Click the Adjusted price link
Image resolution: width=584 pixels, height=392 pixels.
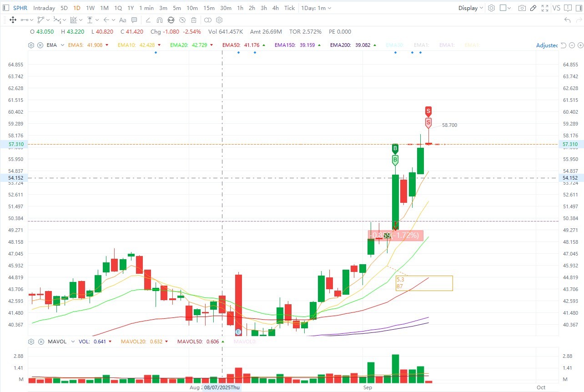pos(546,45)
